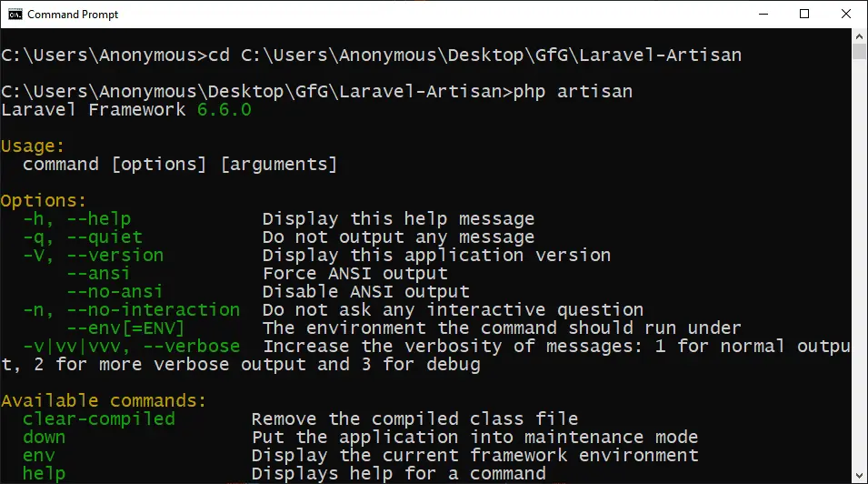Viewport: 868px width, 484px height.
Task: Minimize the Command Prompt window
Action: point(763,15)
